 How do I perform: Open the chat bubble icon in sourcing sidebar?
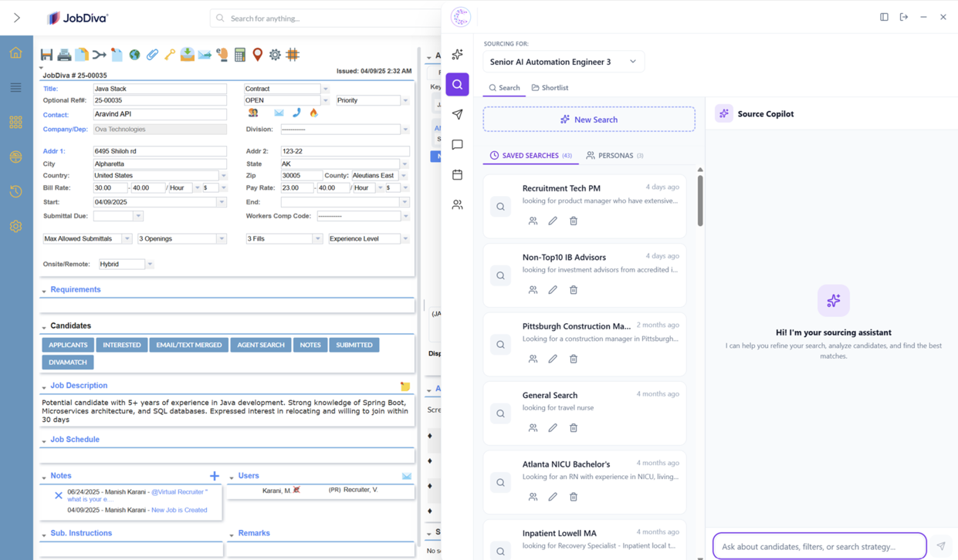pyautogui.click(x=458, y=144)
